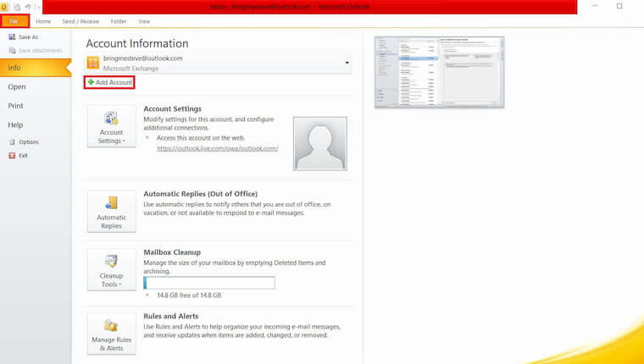Click the profile photo placeholder
Screen dimensions: 644x364
click(x=320, y=144)
